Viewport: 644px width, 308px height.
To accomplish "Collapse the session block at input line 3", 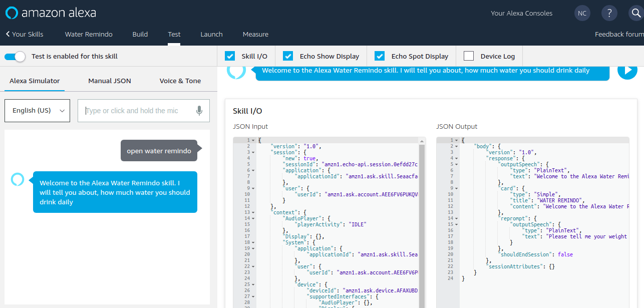I will [x=253, y=152].
